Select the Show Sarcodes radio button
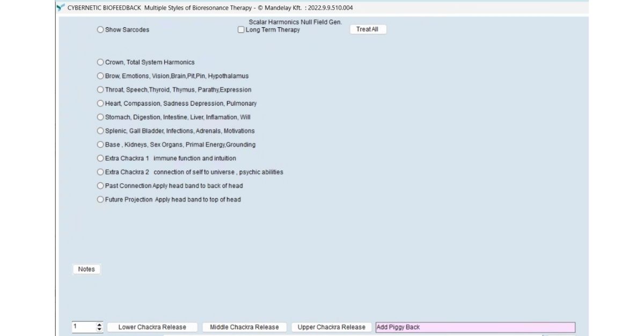Image resolution: width=644 pixels, height=336 pixels. [x=100, y=30]
